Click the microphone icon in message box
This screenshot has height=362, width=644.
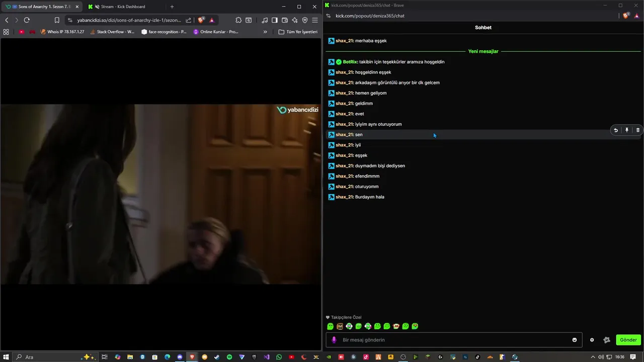(x=334, y=340)
